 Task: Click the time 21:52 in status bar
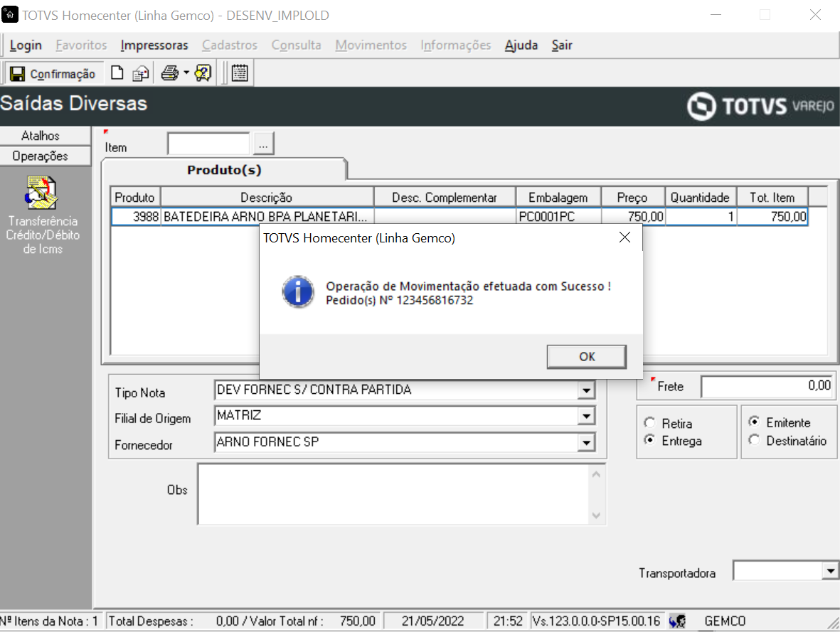point(507,621)
